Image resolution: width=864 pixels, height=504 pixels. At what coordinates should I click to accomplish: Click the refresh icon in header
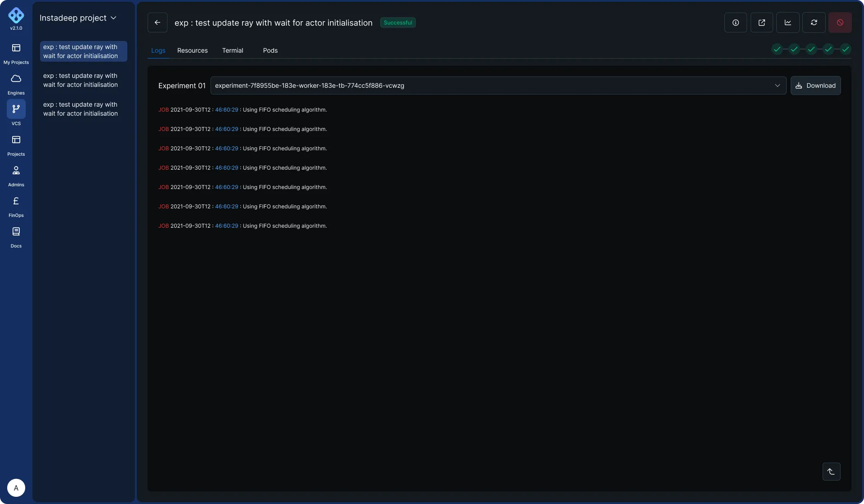click(814, 22)
